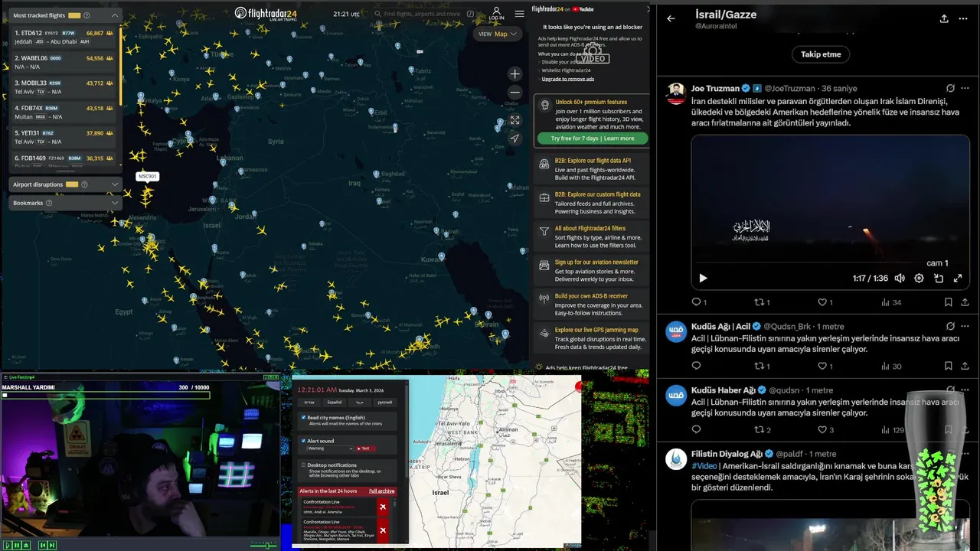
Task: Share the İsrail/Gazze list
Action: (x=944, y=18)
